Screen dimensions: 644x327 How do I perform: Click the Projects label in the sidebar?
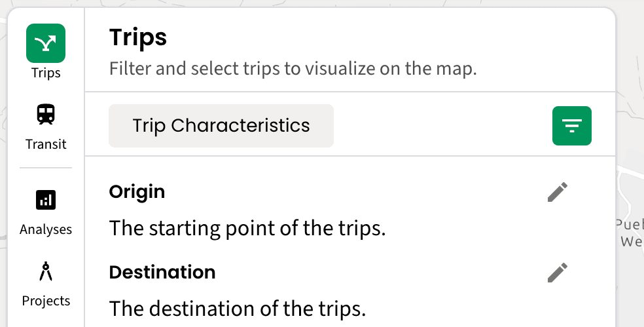46,301
